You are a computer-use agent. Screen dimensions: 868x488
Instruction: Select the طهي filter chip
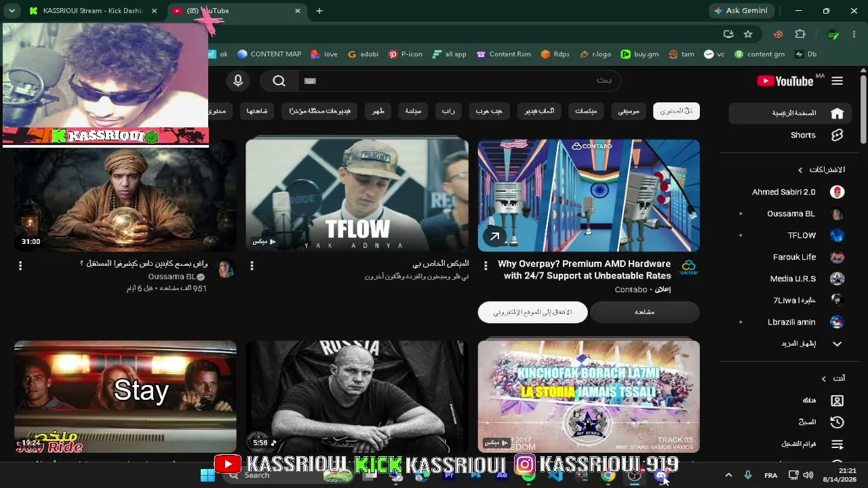(x=378, y=111)
